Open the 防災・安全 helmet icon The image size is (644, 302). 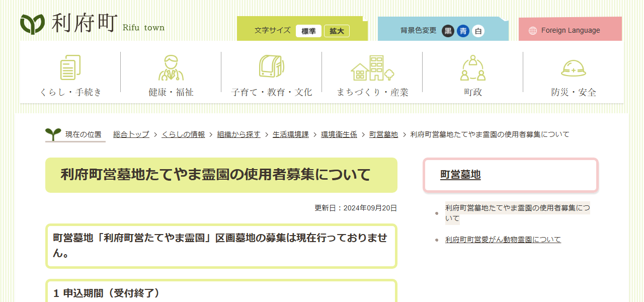click(x=574, y=68)
